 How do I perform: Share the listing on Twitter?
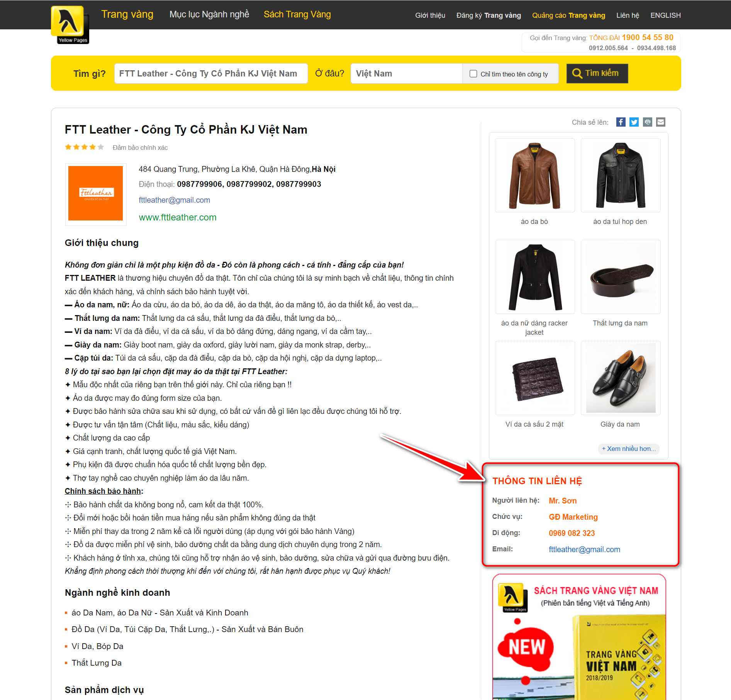click(634, 122)
